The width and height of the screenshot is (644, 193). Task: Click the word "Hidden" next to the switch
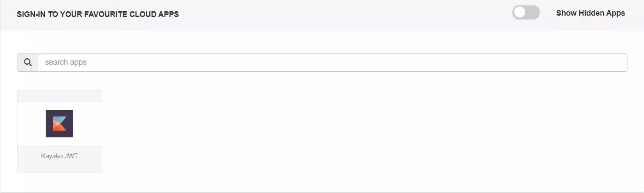tap(592, 13)
